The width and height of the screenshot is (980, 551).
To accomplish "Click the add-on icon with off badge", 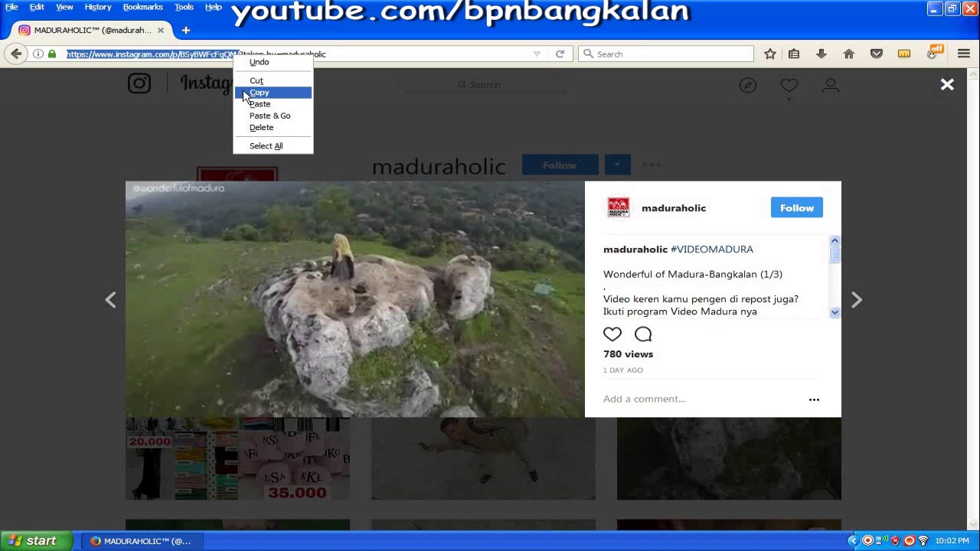I will [933, 53].
